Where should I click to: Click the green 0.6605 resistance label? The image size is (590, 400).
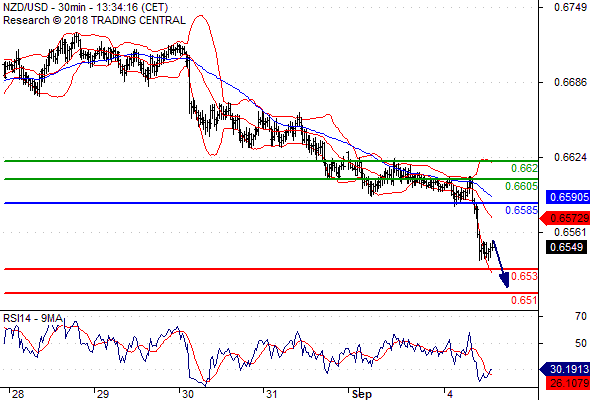522,186
